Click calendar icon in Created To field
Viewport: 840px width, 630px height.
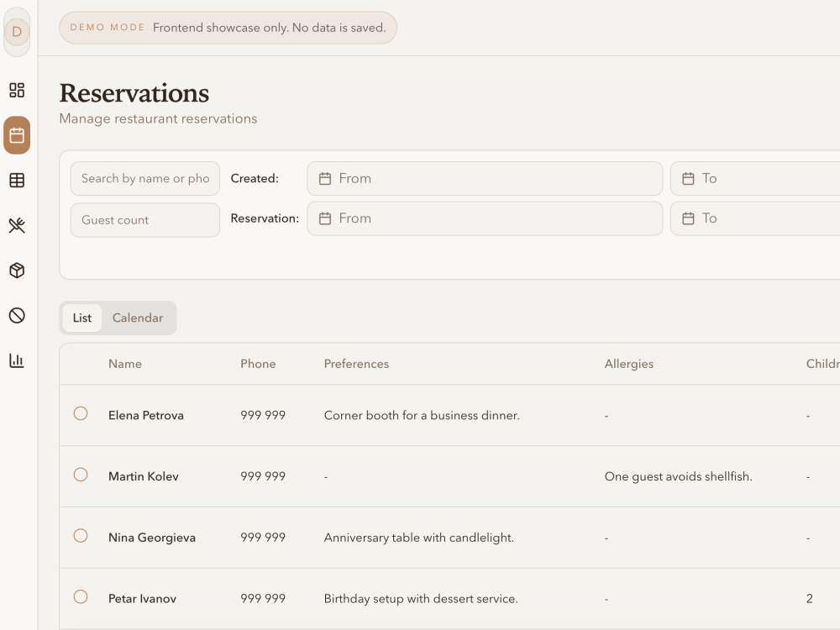point(688,178)
